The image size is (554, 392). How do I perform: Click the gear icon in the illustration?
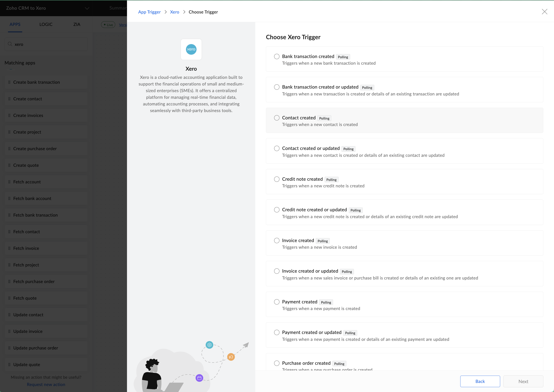209,345
